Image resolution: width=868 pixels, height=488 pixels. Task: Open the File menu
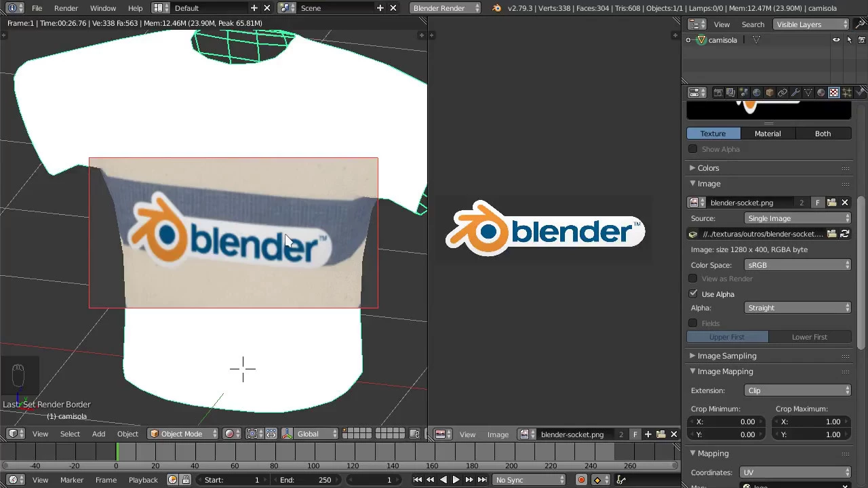tap(37, 8)
